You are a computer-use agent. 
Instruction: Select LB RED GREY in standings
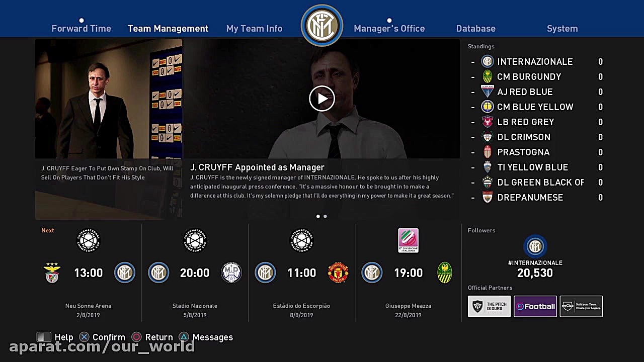pos(526,122)
